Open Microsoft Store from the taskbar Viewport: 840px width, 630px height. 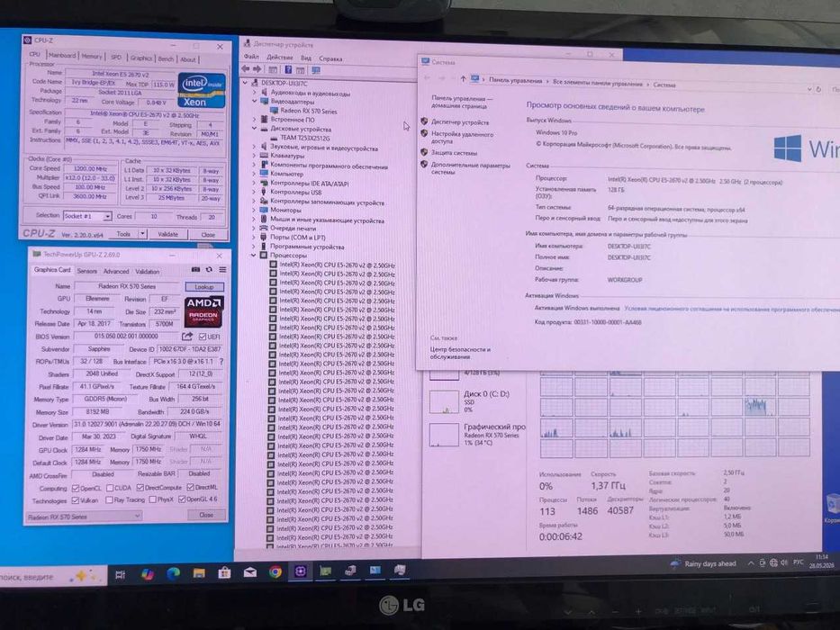point(224,573)
